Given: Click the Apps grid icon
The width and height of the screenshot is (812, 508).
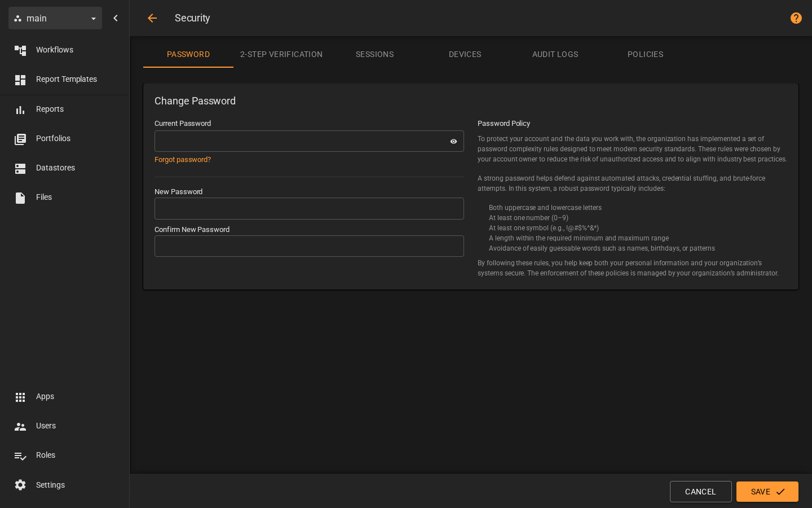Looking at the screenshot, I should 20,397.
